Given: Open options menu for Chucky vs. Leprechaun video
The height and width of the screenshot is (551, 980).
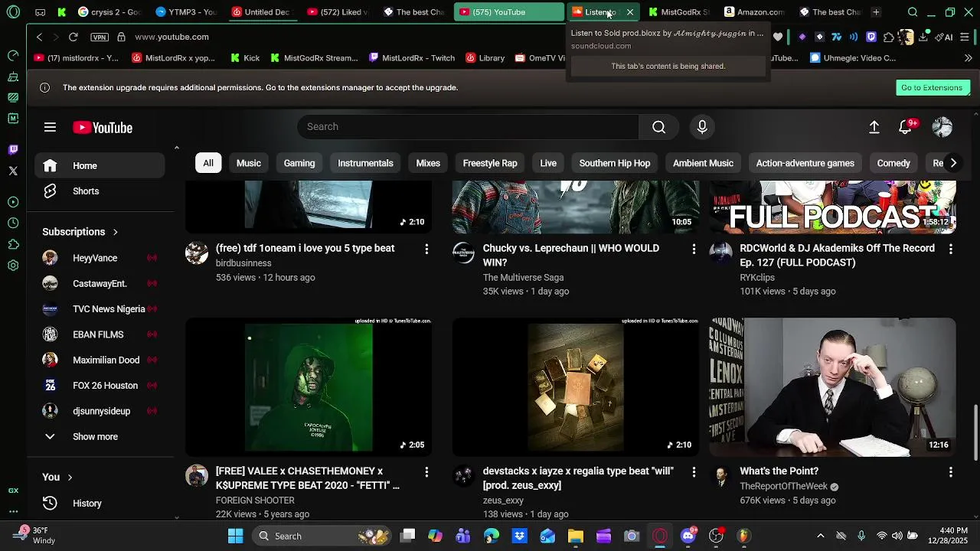Looking at the screenshot, I should 694,249.
